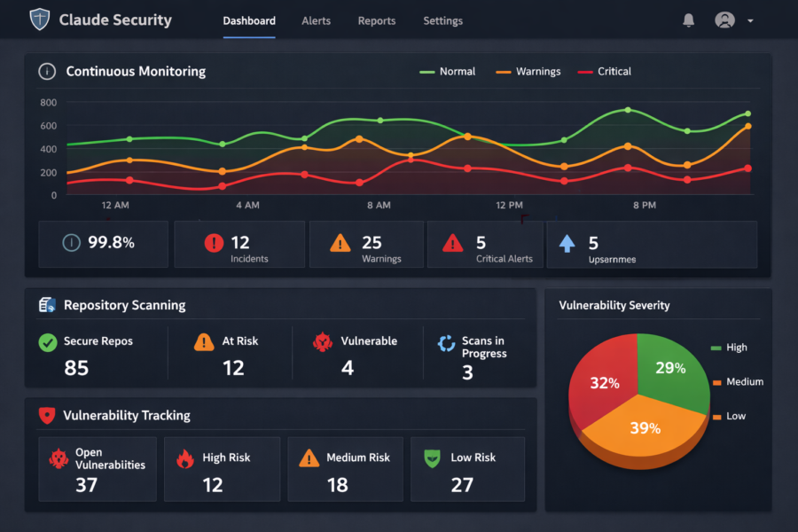
Task: Select the 5 Critical Alerts card
Action: pyautogui.click(x=485, y=245)
